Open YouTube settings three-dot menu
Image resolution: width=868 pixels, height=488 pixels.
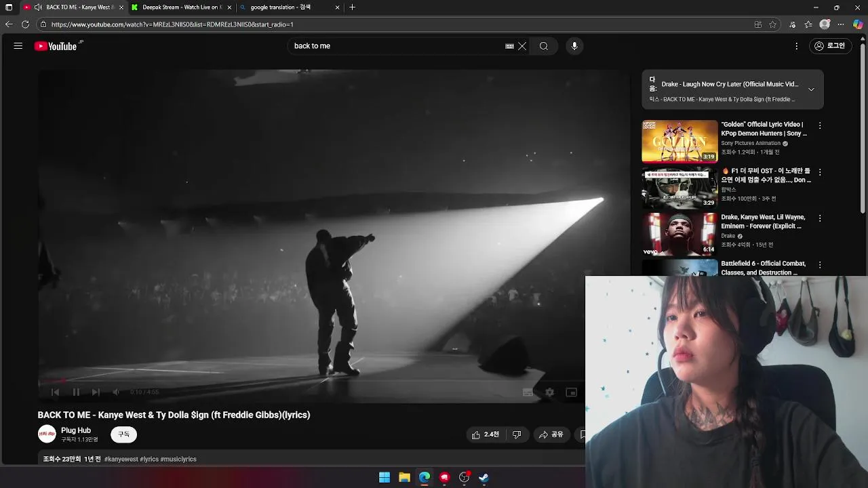point(797,46)
